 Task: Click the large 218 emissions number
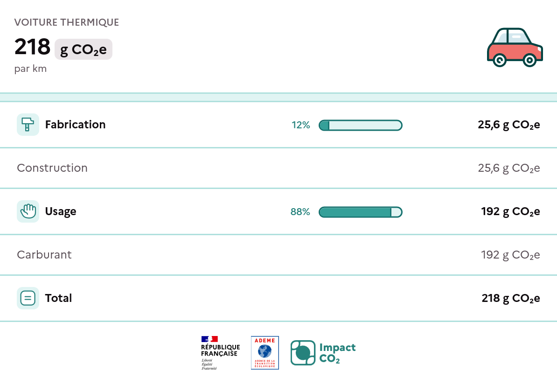pyautogui.click(x=32, y=47)
